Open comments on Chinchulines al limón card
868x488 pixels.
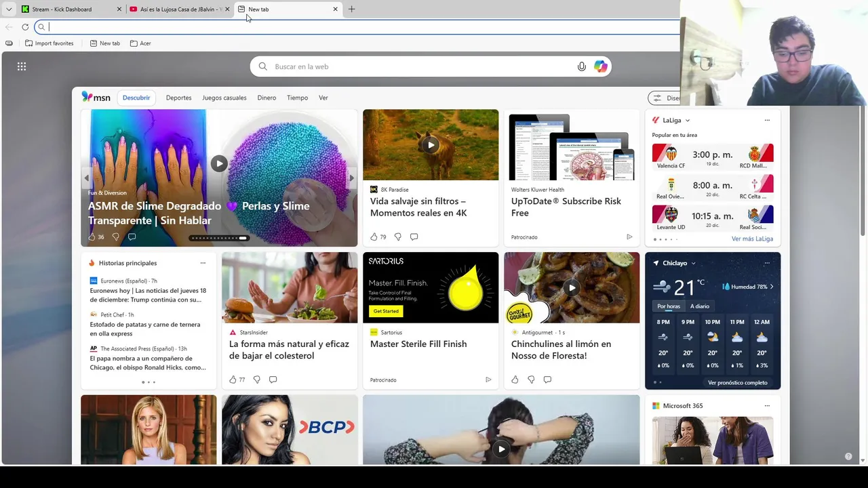(x=547, y=380)
